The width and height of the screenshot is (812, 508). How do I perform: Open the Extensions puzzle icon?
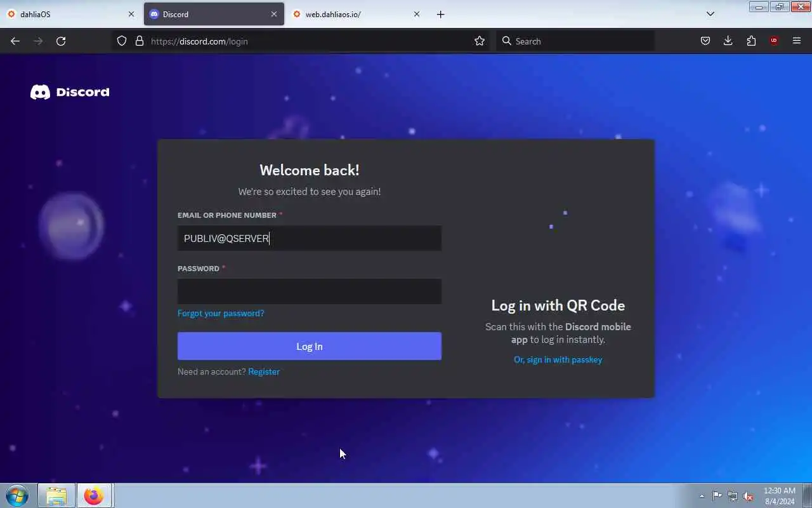coord(751,41)
